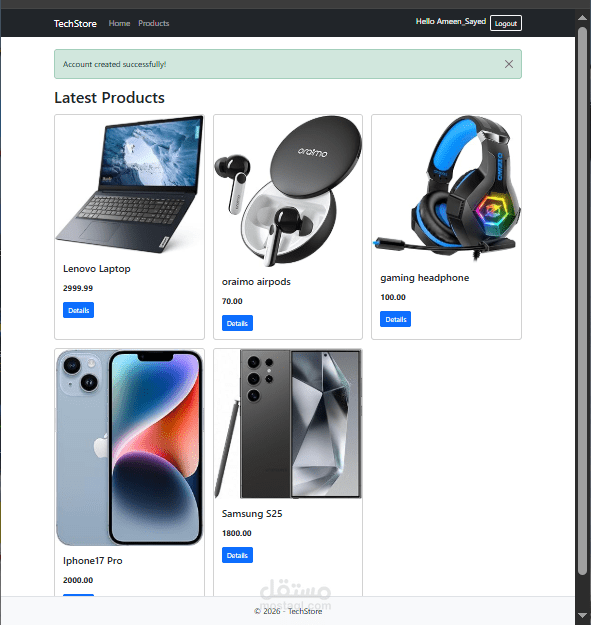Select the Samsung S25 product image
Image resolution: width=591 pixels, height=625 pixels.
click(x=288, y=424)
